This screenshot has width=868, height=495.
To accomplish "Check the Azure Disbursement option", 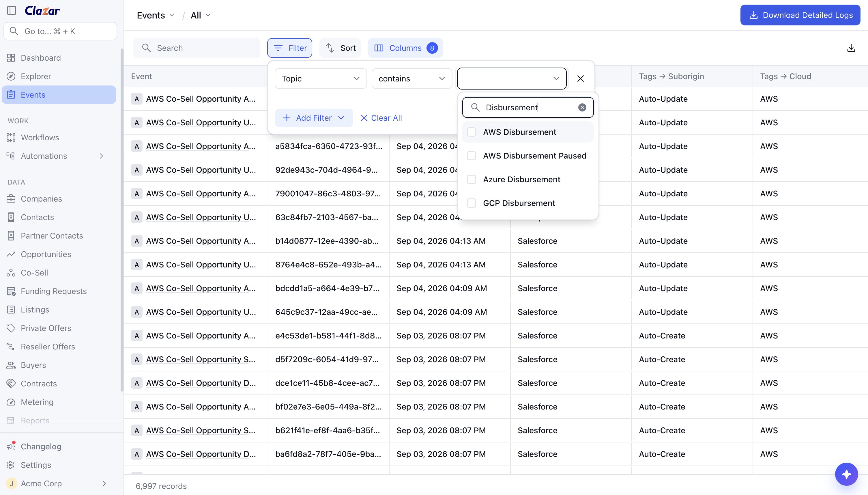I will pos(472,179).
